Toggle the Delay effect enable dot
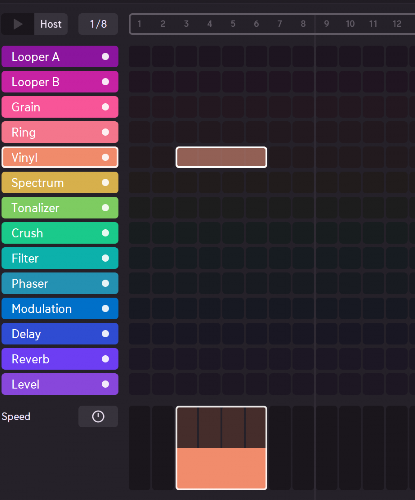This screenshot has width=415, height=500. click(105, 334)
